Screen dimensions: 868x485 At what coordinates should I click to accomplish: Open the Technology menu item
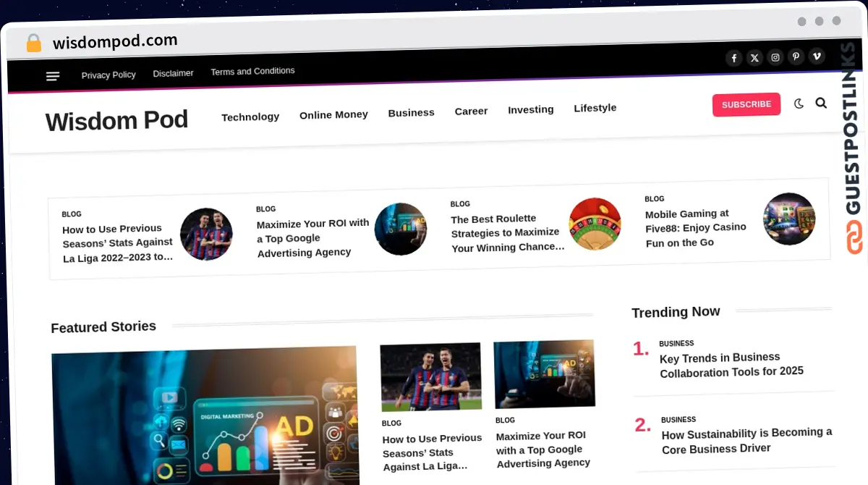tap(250, 117)
